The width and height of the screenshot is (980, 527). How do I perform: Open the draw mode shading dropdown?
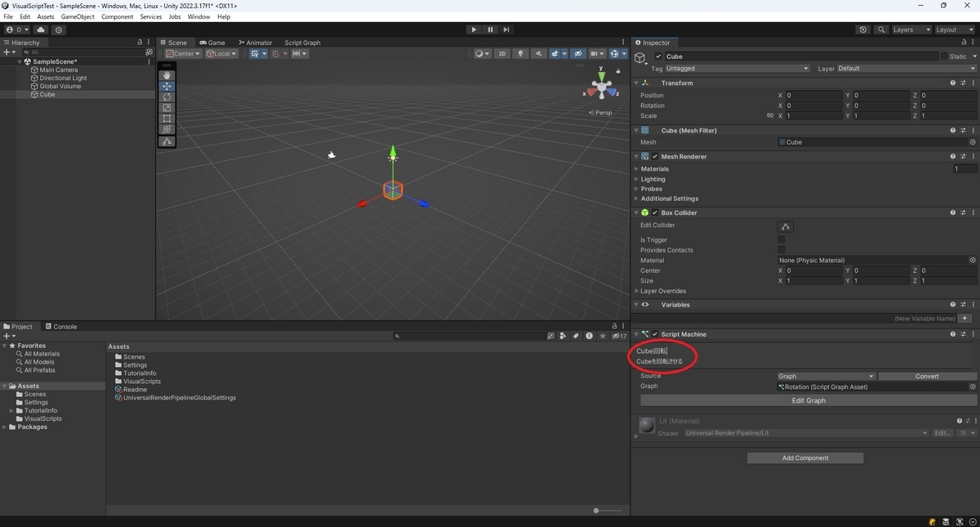click(x=483, y=54)
